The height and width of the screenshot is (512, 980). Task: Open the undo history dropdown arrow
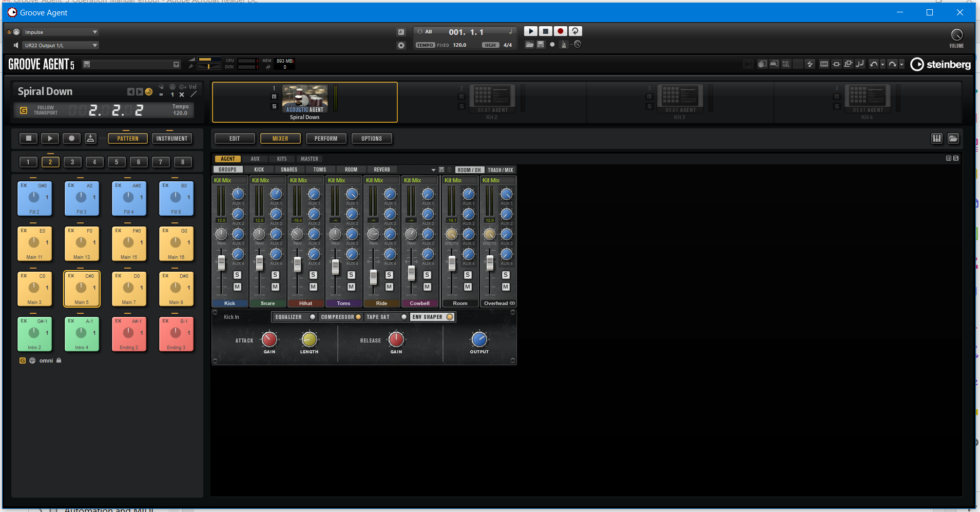click(x=882, y=65)
